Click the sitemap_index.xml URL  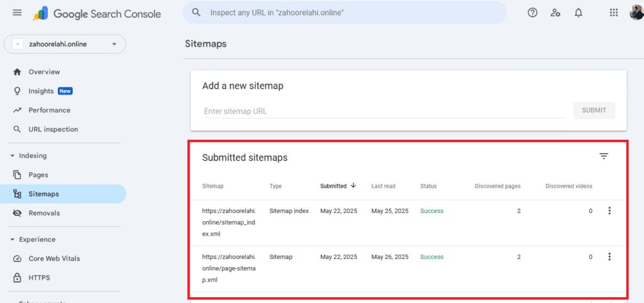[229, 222]
